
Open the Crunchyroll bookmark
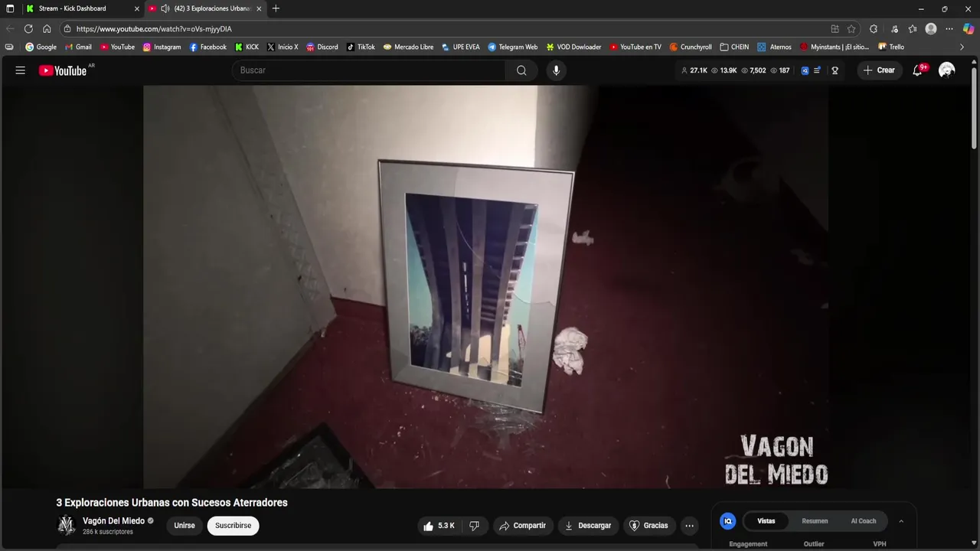click(691, 47)
